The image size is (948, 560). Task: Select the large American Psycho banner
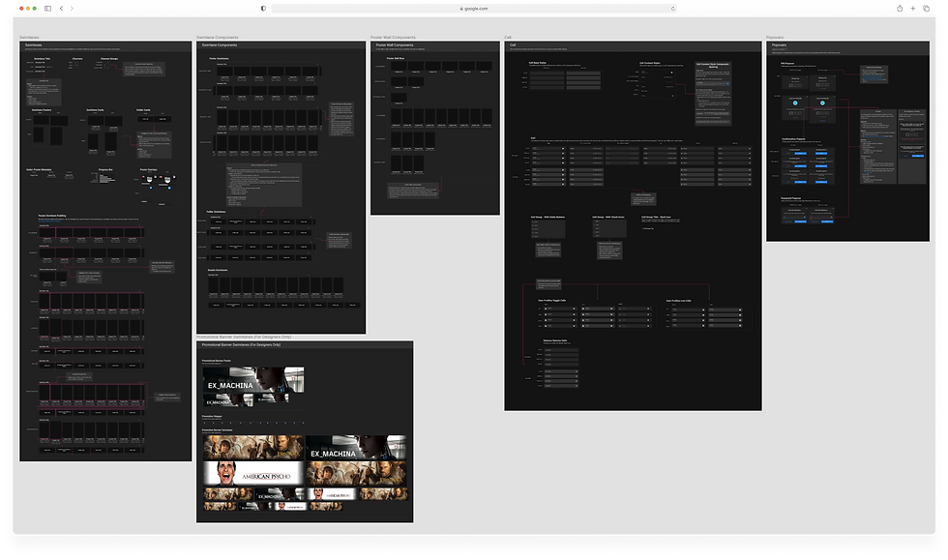coord(253,474)
